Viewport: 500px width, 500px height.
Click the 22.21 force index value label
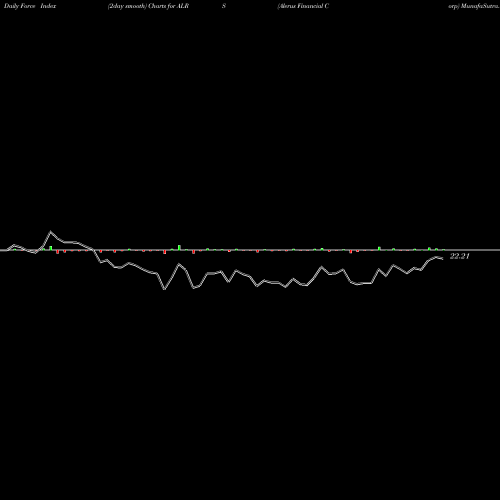pyautogui.click(x=460, y=256)
